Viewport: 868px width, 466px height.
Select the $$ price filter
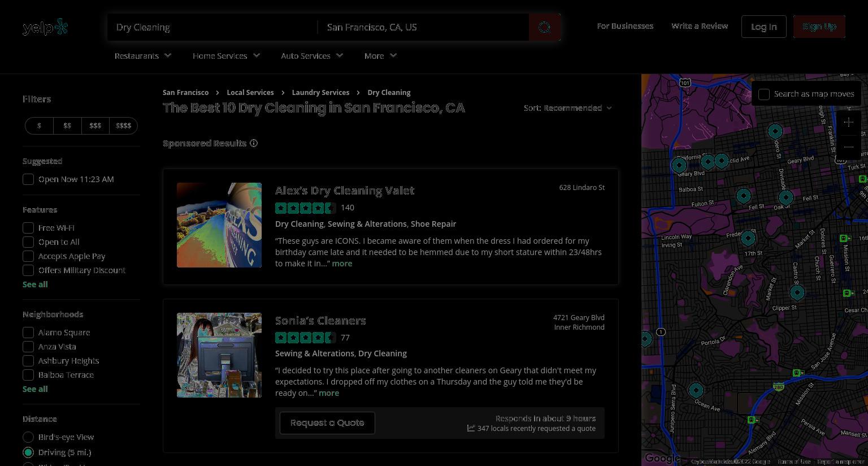[67, 126]
